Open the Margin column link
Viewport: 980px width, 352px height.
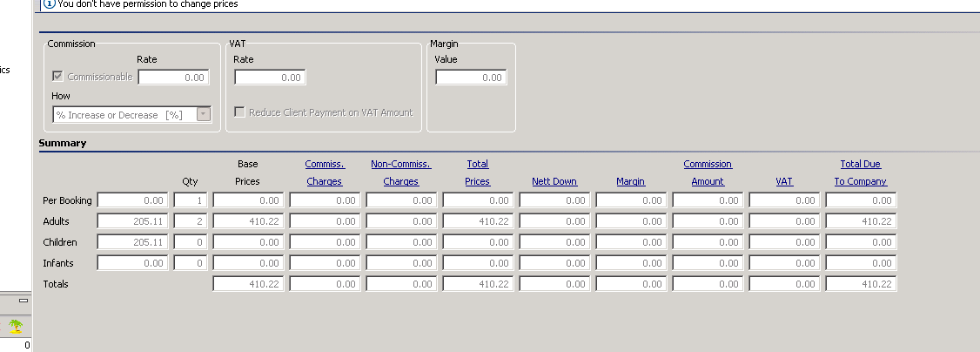pos(631,181)
